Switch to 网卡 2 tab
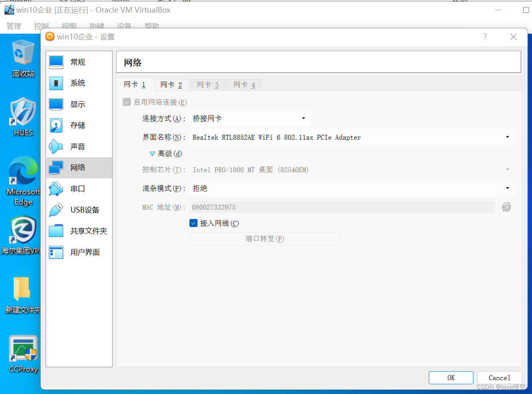Screen dimensions: 532x394 (x=171, y=84)
